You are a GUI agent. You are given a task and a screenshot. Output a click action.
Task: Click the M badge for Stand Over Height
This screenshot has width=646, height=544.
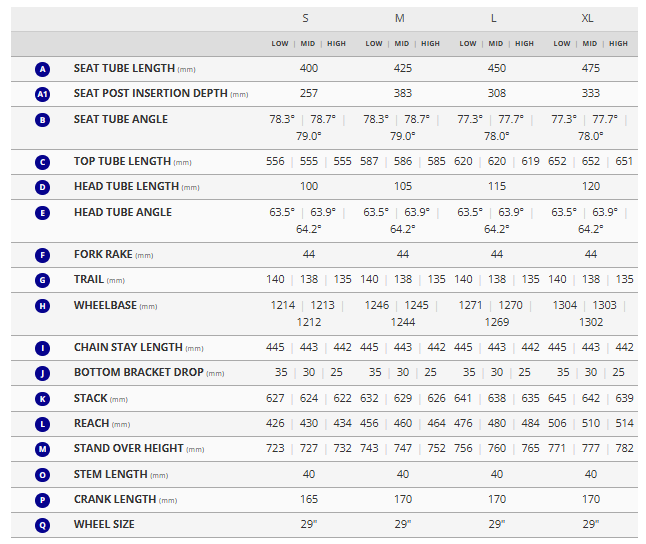coord(42,449)
